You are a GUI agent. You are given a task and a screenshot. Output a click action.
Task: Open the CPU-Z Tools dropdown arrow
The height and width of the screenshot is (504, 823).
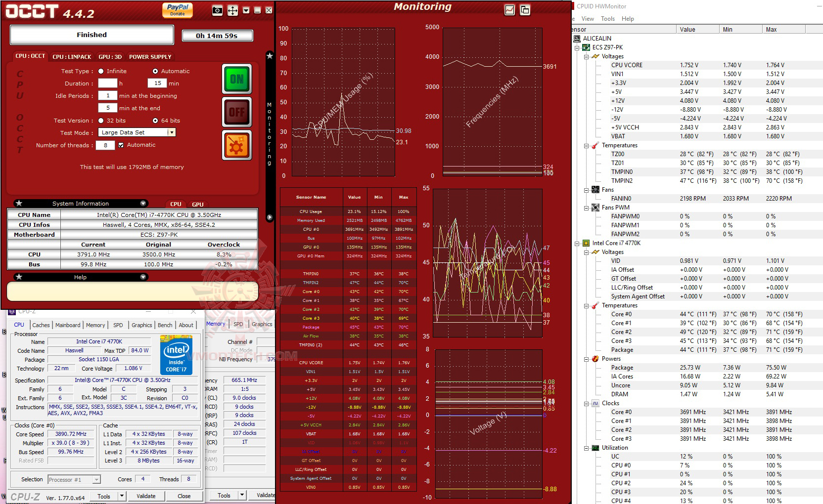(122, 496)
